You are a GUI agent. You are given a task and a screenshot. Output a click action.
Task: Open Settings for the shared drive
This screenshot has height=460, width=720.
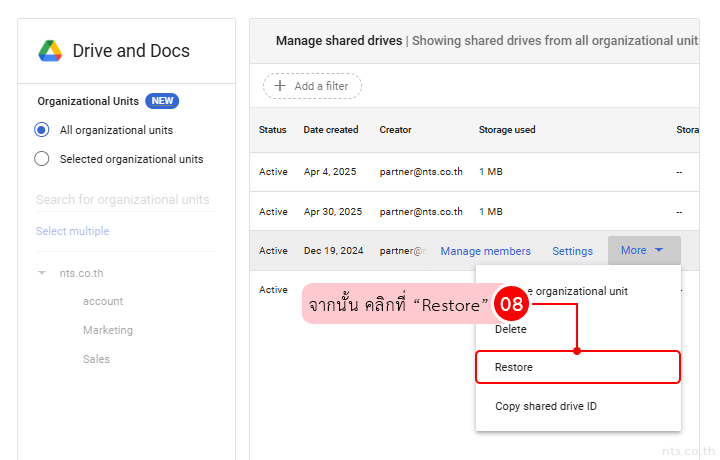(x=572, y=251)
